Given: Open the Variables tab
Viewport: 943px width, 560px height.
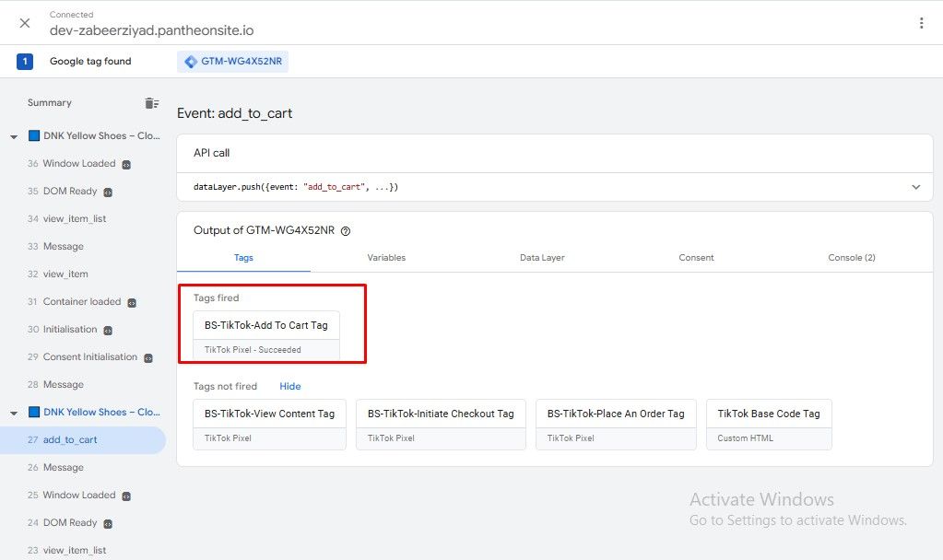Looking at the screenshot, I should point(386,258).
